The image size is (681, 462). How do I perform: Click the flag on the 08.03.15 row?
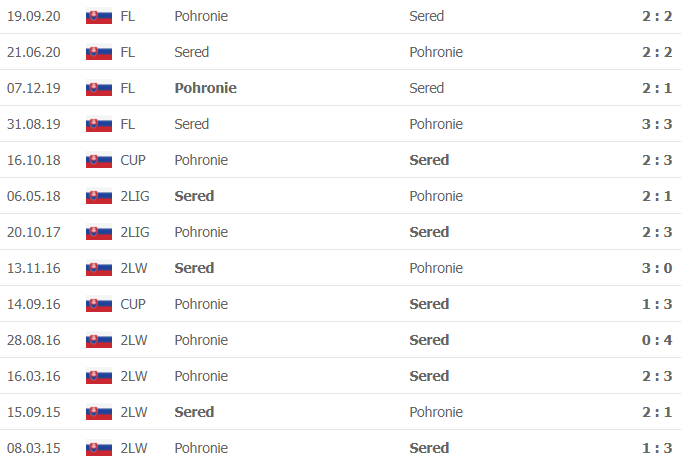(98, 448)
